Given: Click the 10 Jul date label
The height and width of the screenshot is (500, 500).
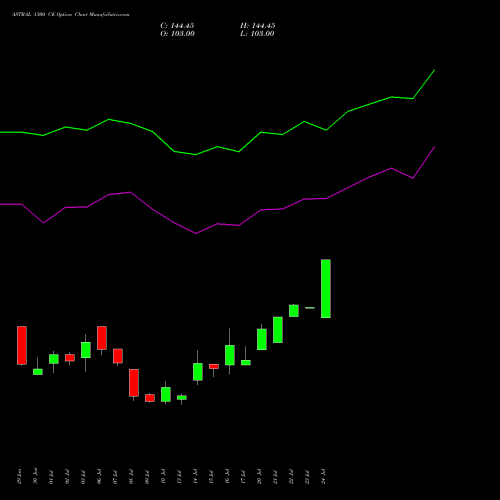Looking at the screenshot, I should click(163, 477).
